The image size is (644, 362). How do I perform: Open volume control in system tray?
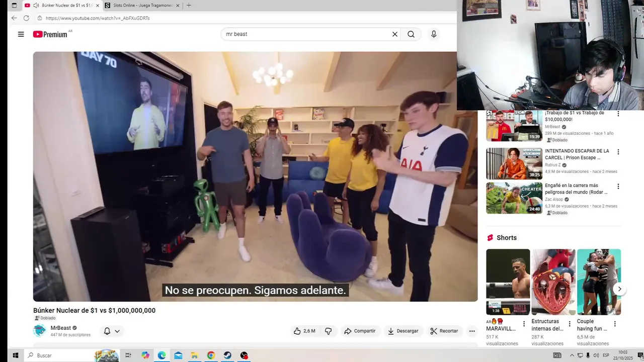[x=596, y=355]
